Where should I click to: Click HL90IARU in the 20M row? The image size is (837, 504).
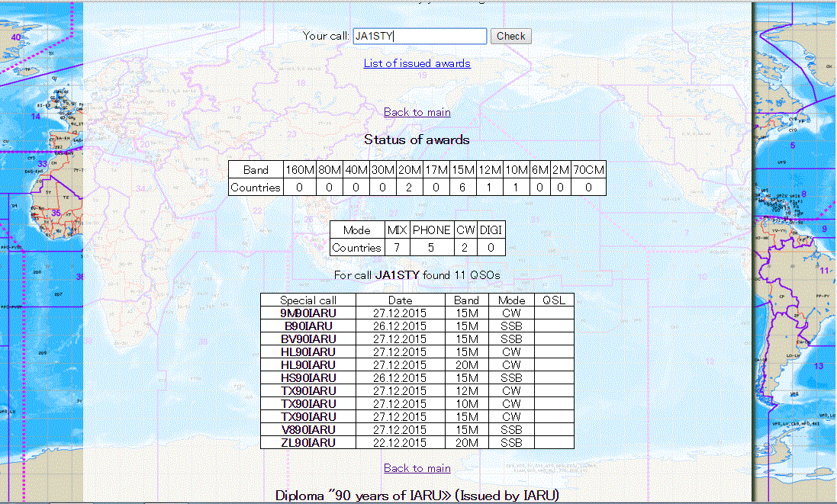click(308, 364)
